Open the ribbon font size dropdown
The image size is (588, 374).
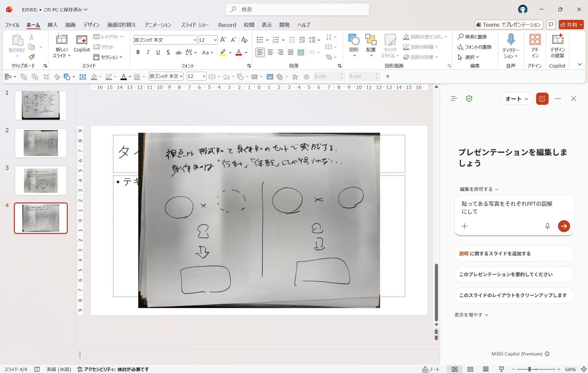[215, 40]
